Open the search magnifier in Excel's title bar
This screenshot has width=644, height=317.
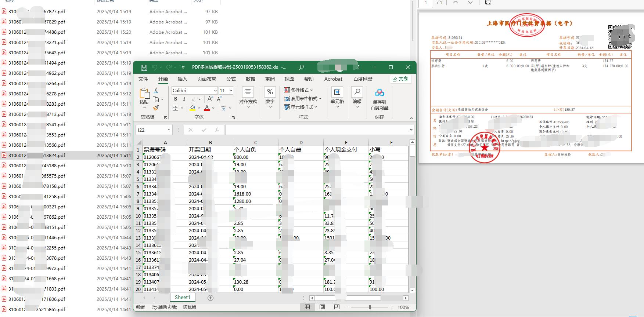click(301, 67)
